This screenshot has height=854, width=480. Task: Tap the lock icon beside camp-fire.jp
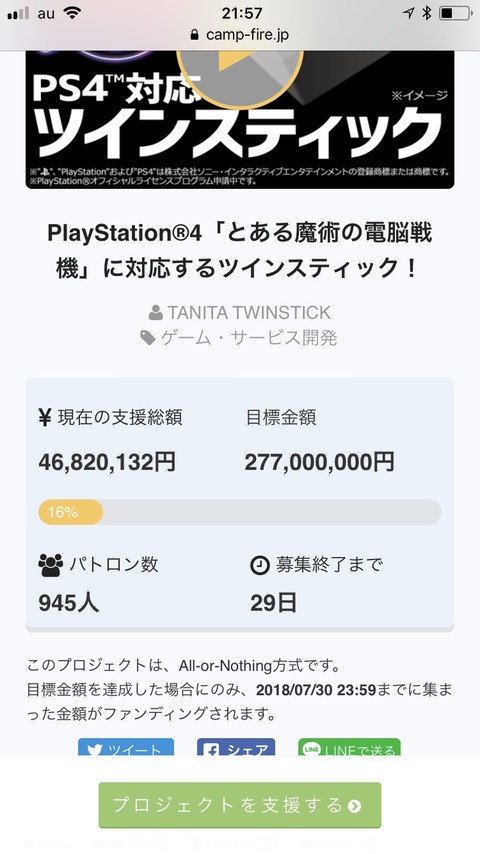[x=195, y=36]
